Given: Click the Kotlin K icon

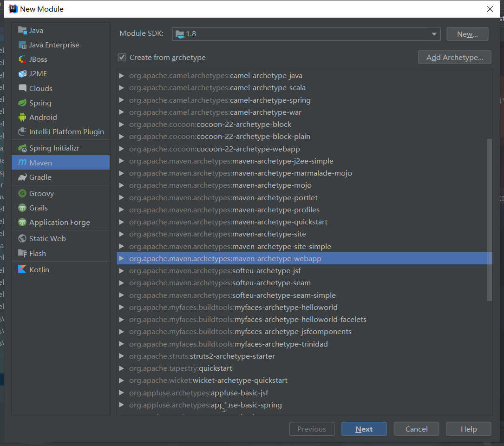Looking at the screenshot, I should click(22, 269).
